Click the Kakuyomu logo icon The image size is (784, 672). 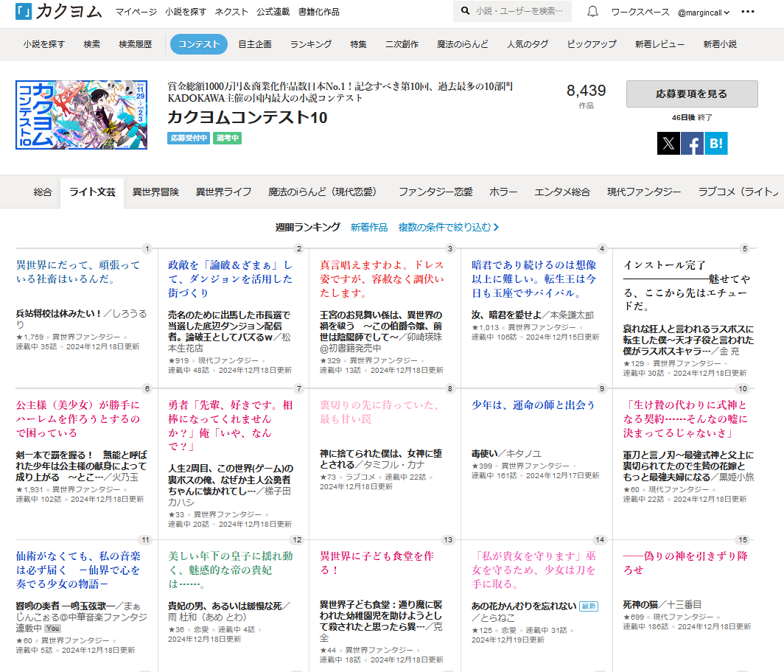click(24, 12)
